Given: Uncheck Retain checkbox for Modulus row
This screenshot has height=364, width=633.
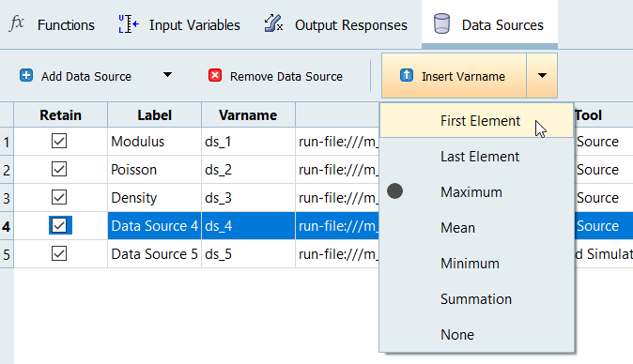Looking at the screenshot, I should [x=59, y=141].
